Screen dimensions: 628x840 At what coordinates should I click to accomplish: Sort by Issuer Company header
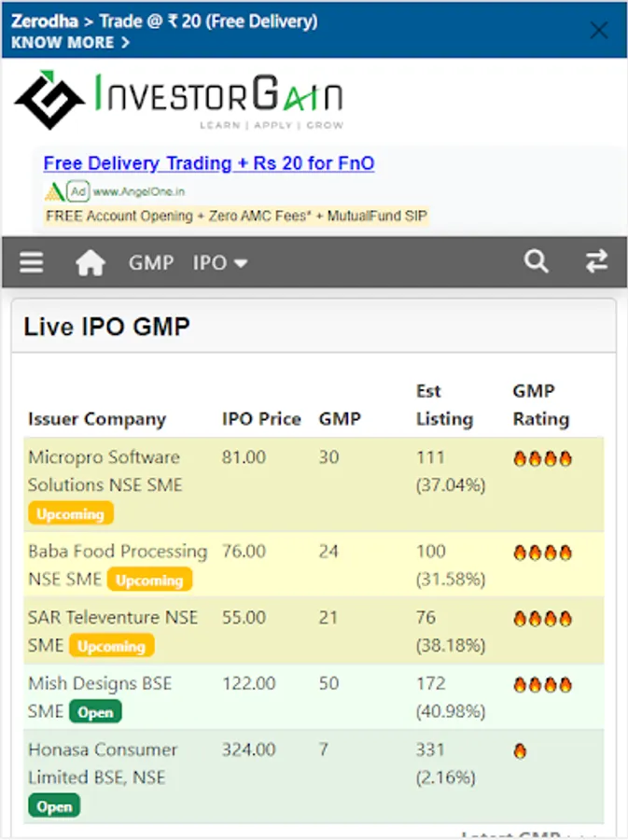pyautogui.click(x=97, y=419)
